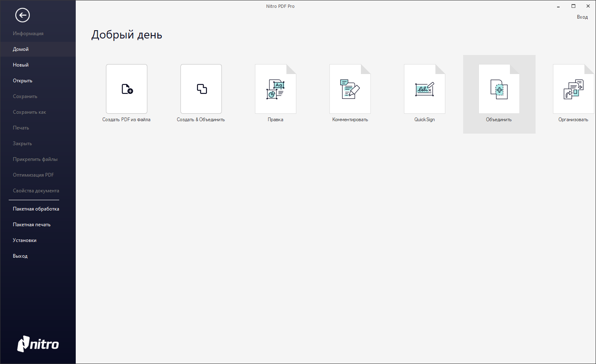Image resolution: width=596 pixels, height=364 pixels.
Task: Open Свойства документа in the sidebar
Action: point(38,191)
